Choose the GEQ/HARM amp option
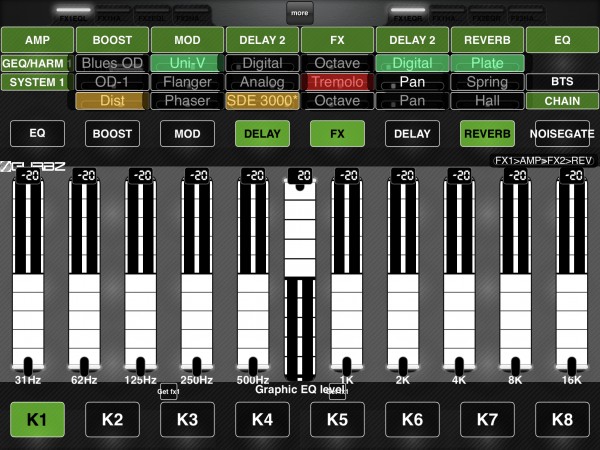 click(37, 63)
